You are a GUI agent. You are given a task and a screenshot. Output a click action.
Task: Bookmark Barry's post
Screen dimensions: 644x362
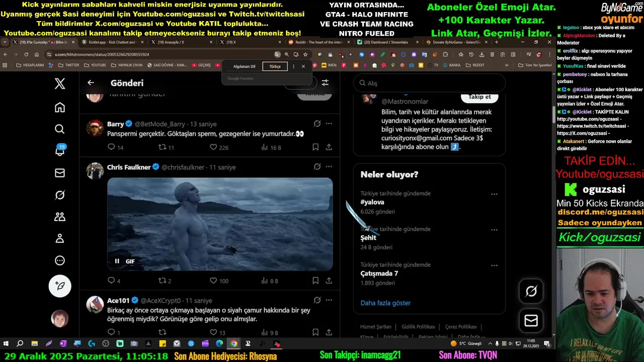pos(315,147)
